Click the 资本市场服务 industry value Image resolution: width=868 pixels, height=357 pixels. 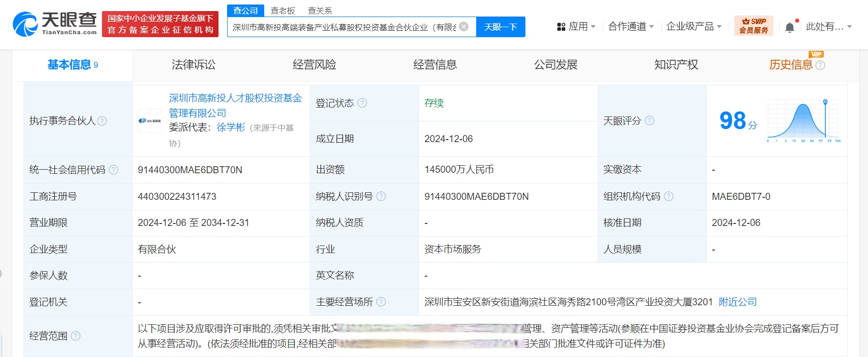453,249
